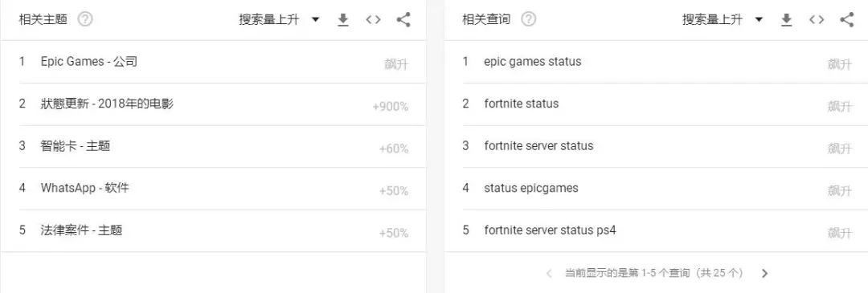Select the 智能卡 - 主题 topic row
868x293 pixels.
pyautogui.click(x=214, y=146)
